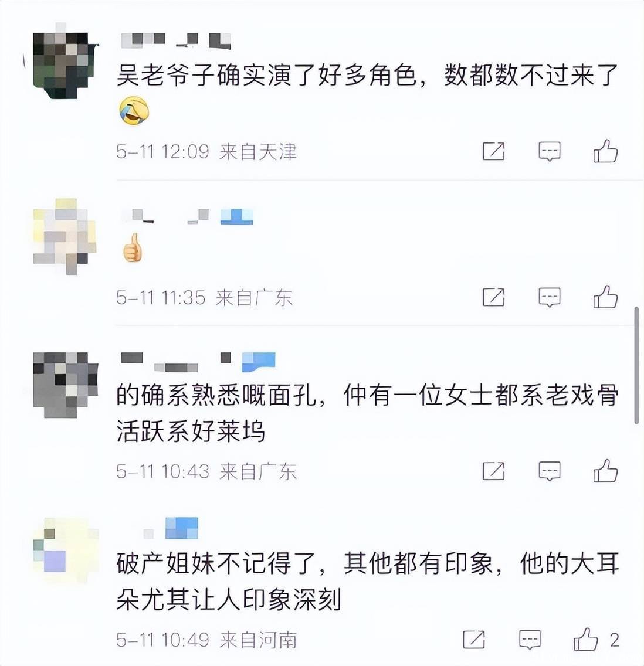Open the username above the 吴老爷子 comment
644x666 pixels.
tap(176, 41)
